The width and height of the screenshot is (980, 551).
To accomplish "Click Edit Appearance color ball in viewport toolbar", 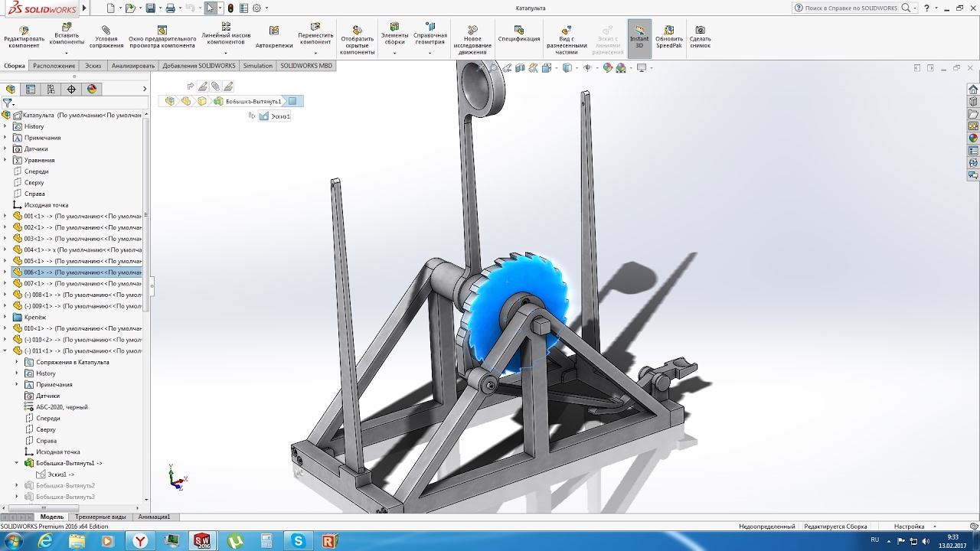I will click(608, 67).
